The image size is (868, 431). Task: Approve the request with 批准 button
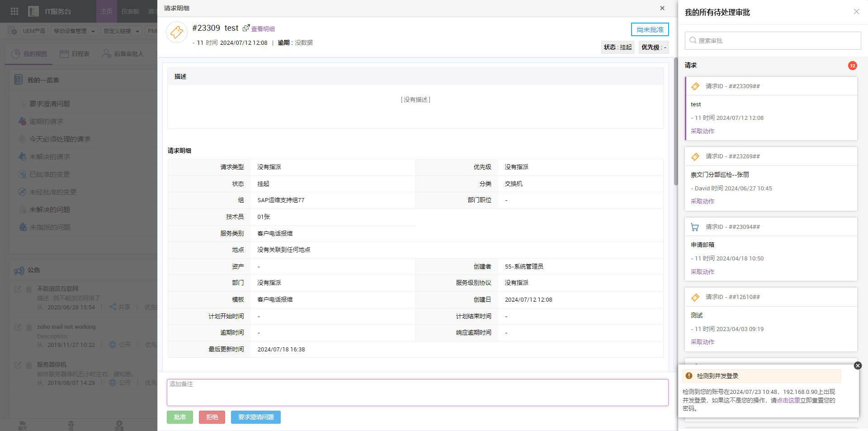180,417
